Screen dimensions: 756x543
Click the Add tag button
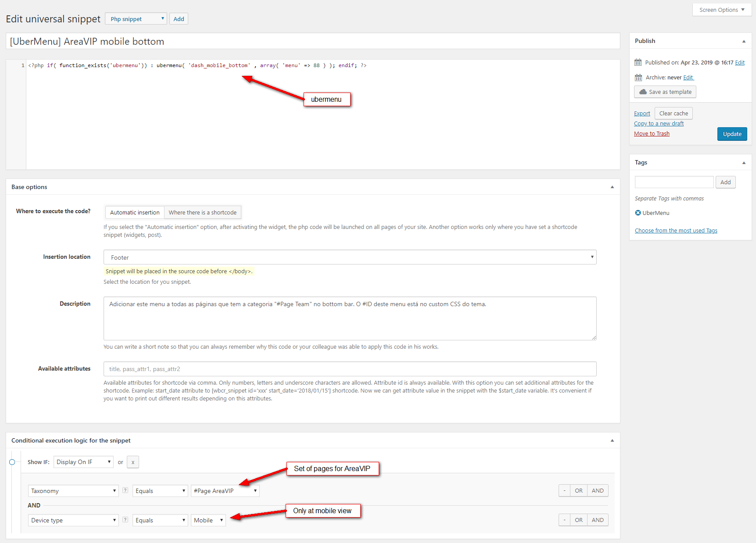[725, 182]
